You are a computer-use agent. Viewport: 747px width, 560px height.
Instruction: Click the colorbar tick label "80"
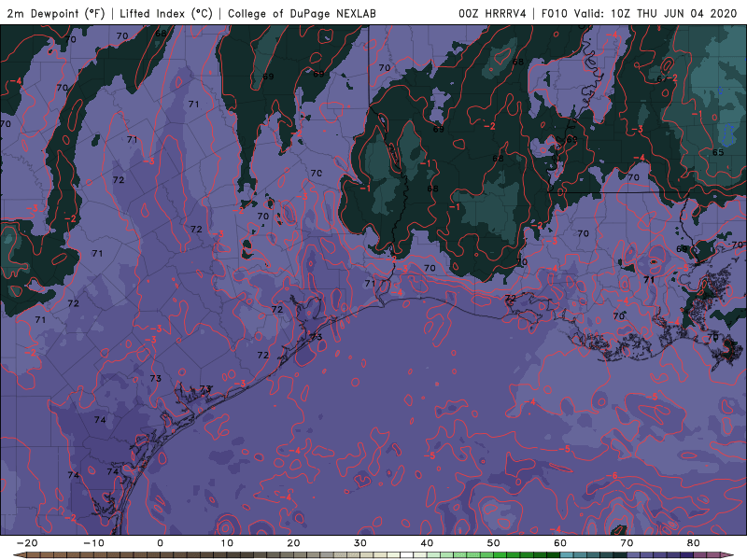point(694,543)
